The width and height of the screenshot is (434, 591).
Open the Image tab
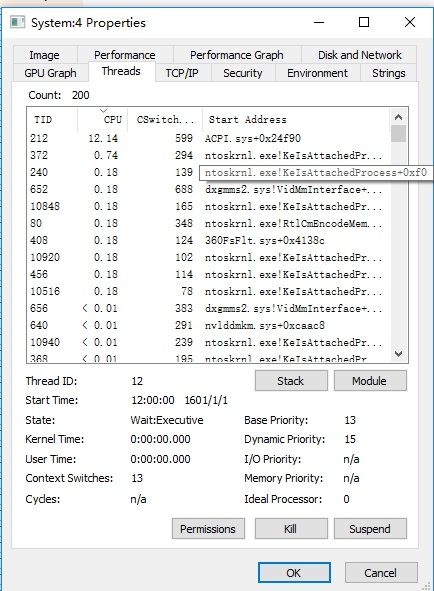click(x=45, y=55)
